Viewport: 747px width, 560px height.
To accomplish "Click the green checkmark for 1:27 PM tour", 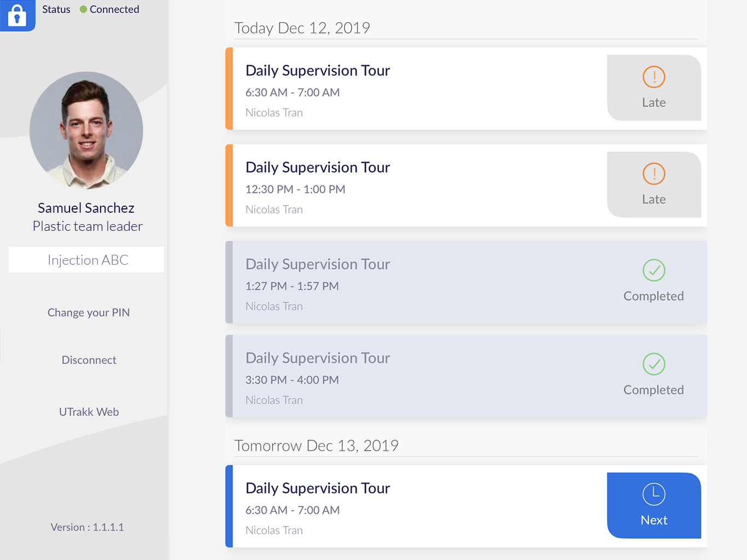I will click(653, 270).
